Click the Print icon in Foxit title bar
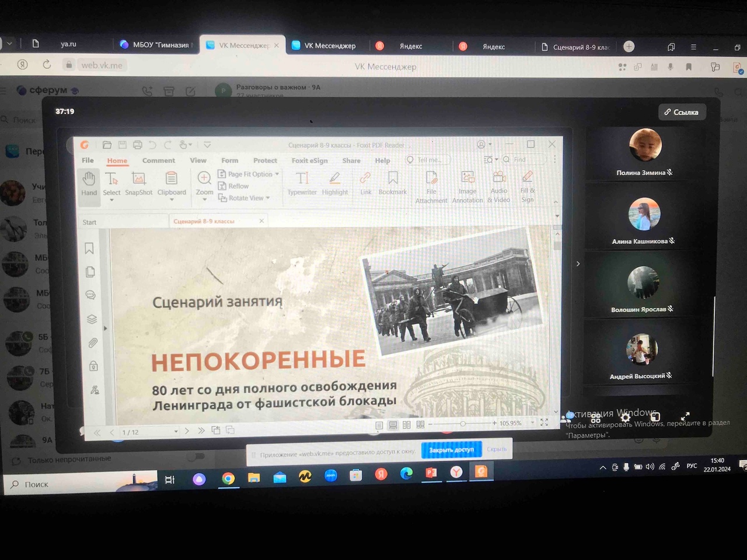Viewport: 747px width, 560px height. [x=137, y=145]
